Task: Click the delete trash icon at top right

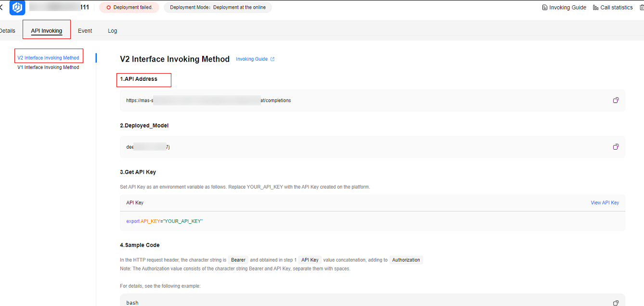Action: pos(641,7)
